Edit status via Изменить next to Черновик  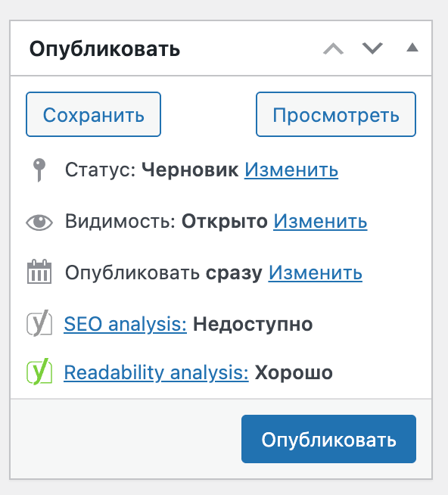coord(291,170)
